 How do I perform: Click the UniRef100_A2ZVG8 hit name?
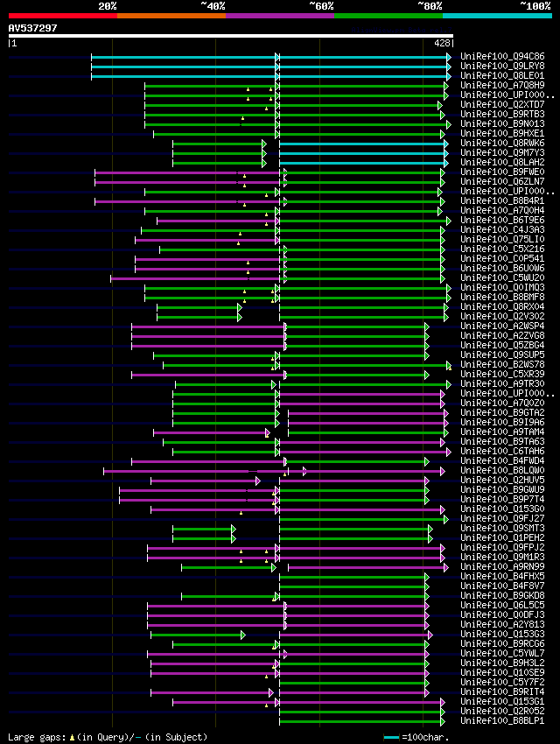click(502, 336)
